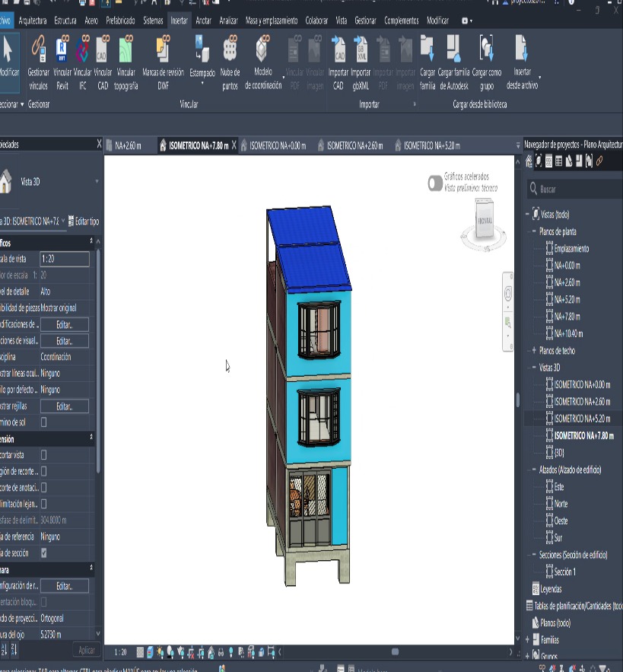Toggle the Gráficos acelerados switch
623x672 pixels.
coord(434,182)
